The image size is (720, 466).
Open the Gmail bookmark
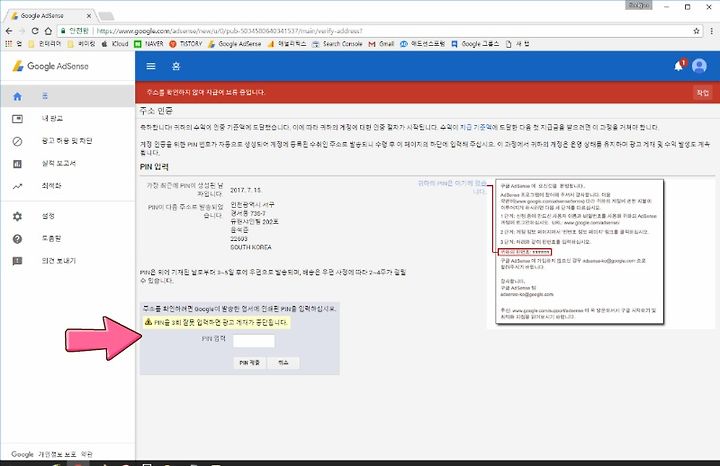[x=381, y=44]
